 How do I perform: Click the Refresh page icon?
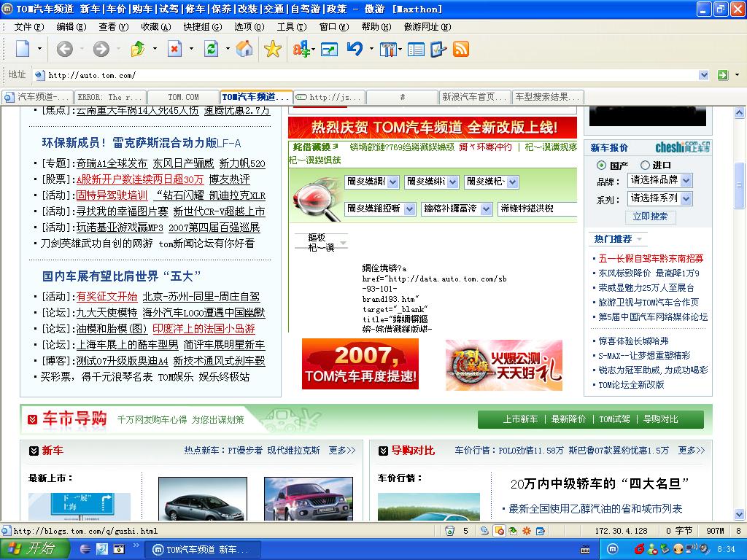(x=211, y=49)
